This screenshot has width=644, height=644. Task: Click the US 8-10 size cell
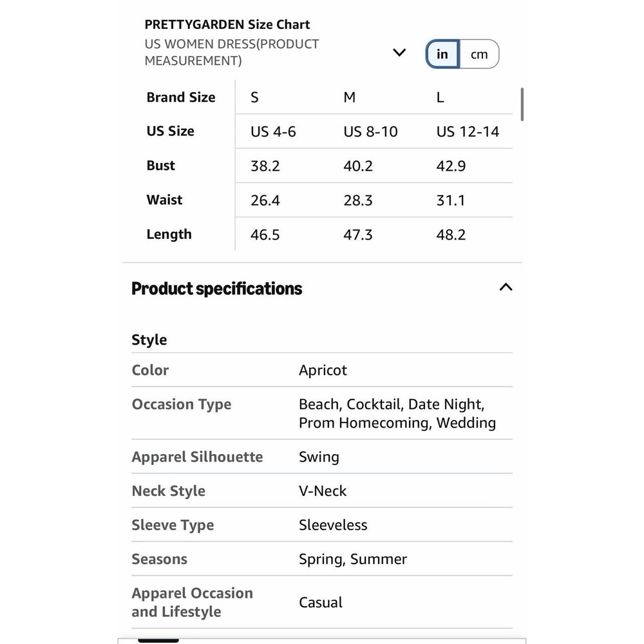370,132
